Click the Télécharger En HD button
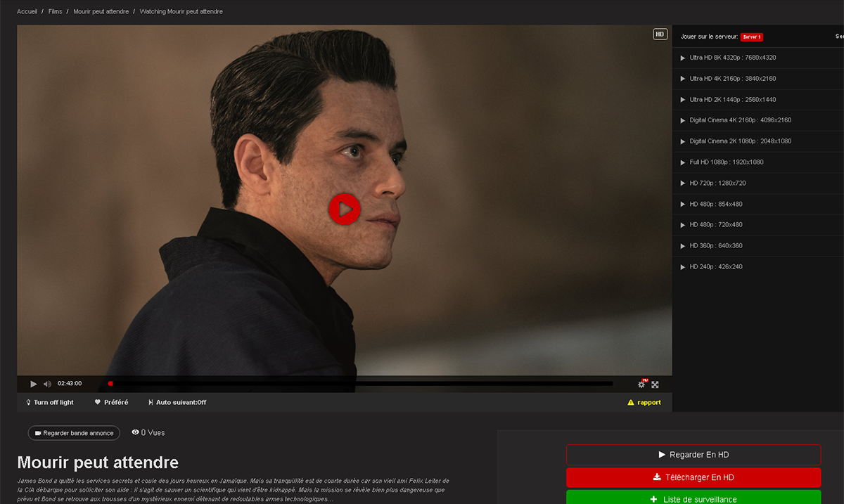 click(693, 477)
